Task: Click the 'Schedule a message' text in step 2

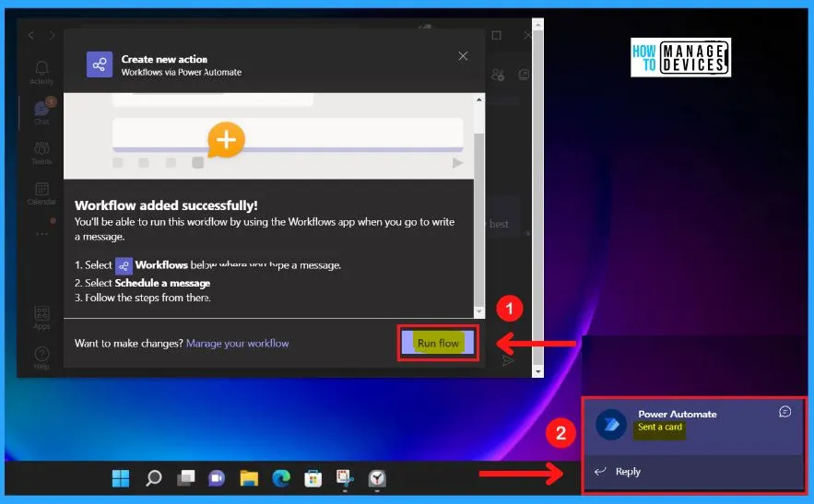Action: 162,283
